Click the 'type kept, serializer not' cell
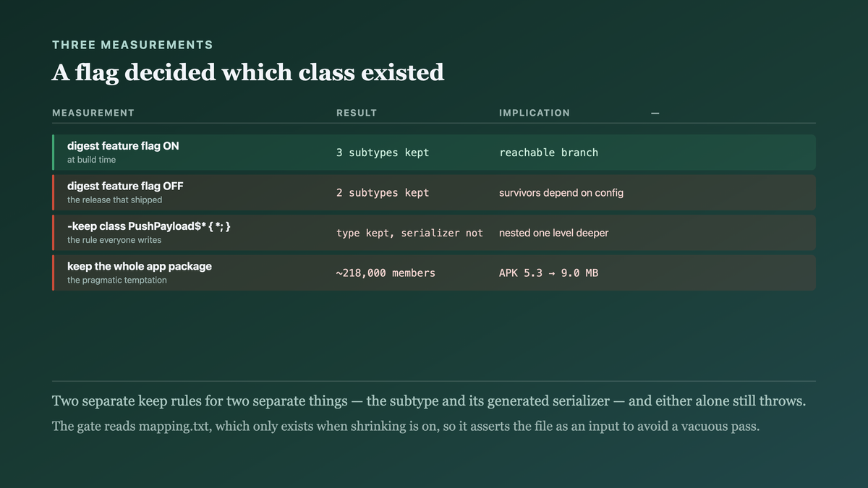 point(409,233)
